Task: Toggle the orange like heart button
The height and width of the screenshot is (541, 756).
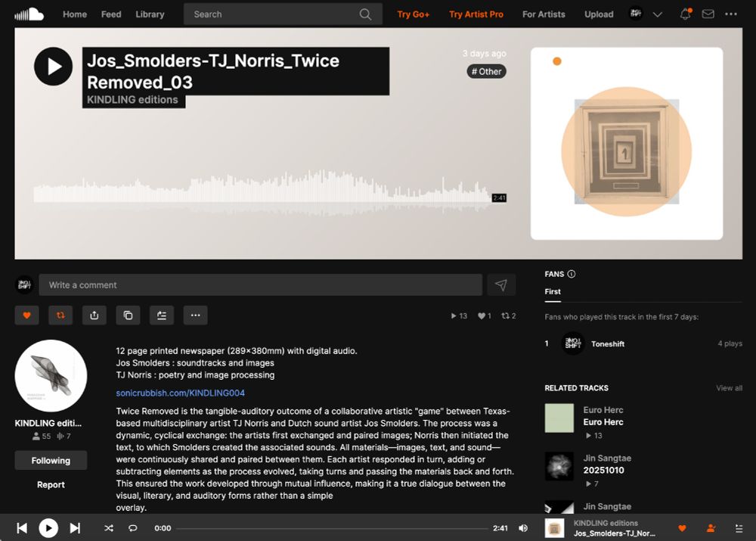Action: point(26,315)
